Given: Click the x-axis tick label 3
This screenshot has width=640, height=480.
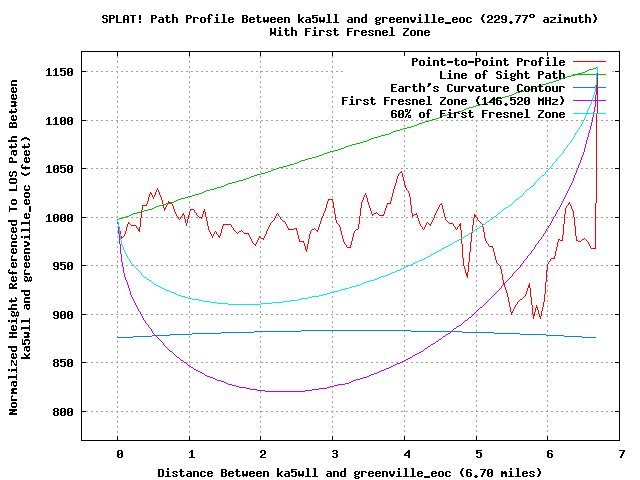Looking at the screenshot, I should [x=335, y=454].
